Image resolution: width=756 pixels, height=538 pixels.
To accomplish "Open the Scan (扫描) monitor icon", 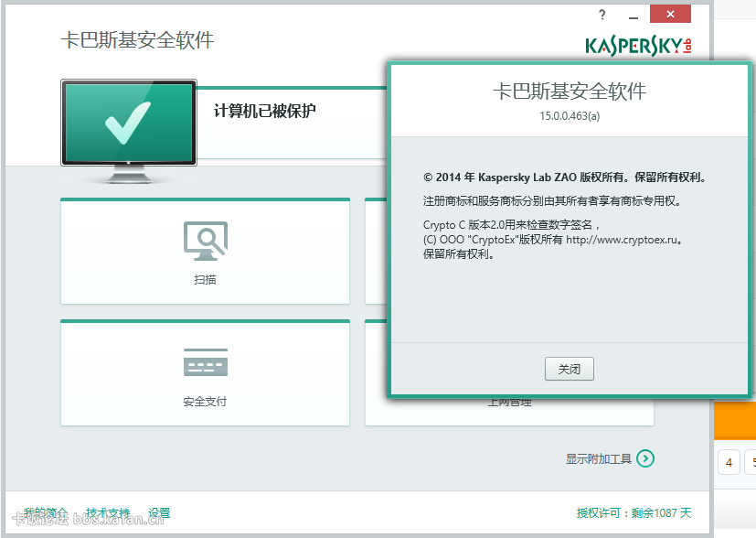I will pyautogui.click(x=206, y=241).
